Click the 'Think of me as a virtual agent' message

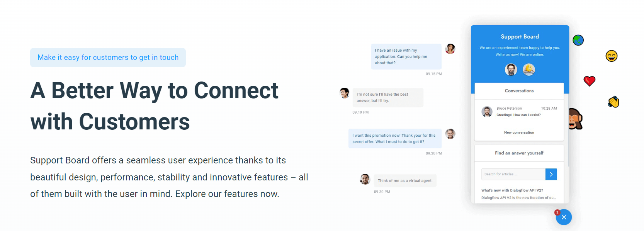click(x=405, y=181)
